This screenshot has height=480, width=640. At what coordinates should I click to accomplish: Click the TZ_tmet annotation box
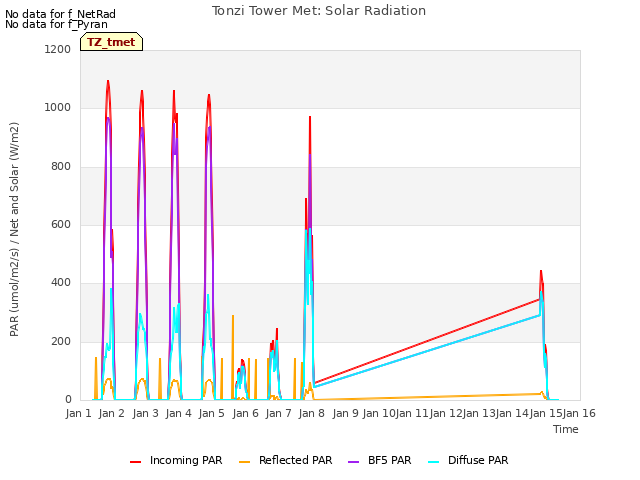(x=111, y=42)
